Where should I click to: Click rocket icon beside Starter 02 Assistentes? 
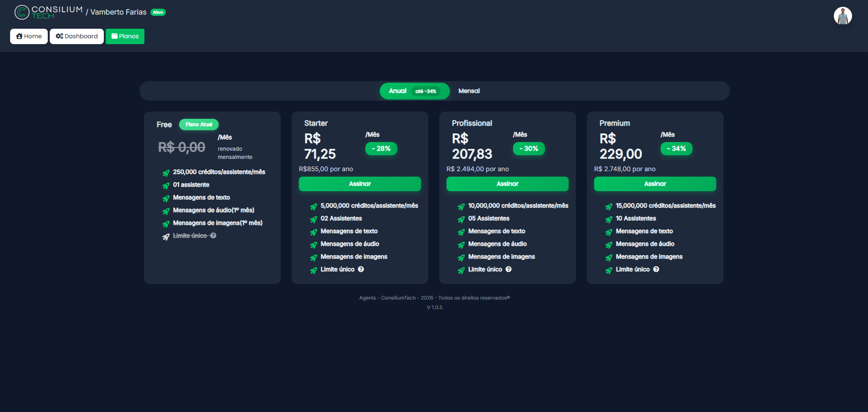(x=313, y=219)
